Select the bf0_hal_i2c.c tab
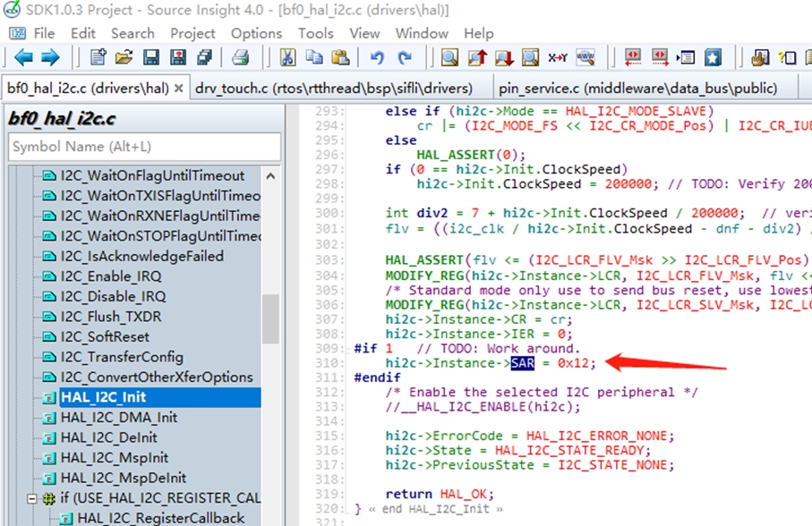Screen dimensions: 812x526 88,88
